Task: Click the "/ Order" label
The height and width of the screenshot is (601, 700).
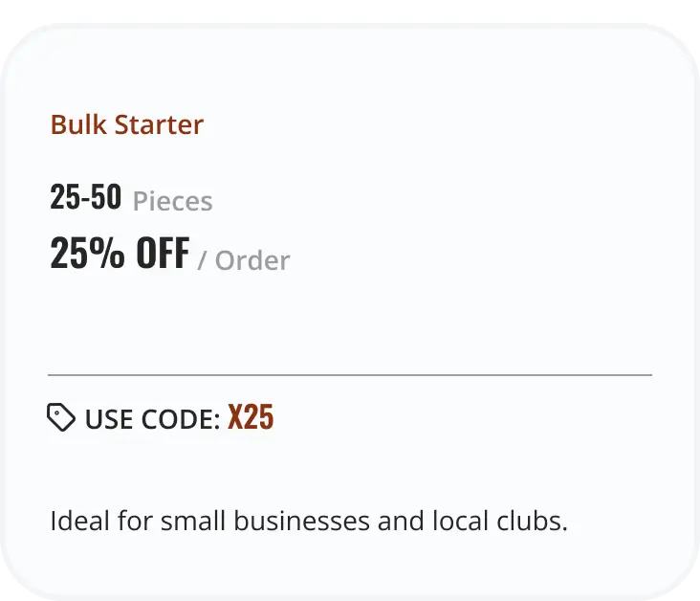Action: coord(243,260)
